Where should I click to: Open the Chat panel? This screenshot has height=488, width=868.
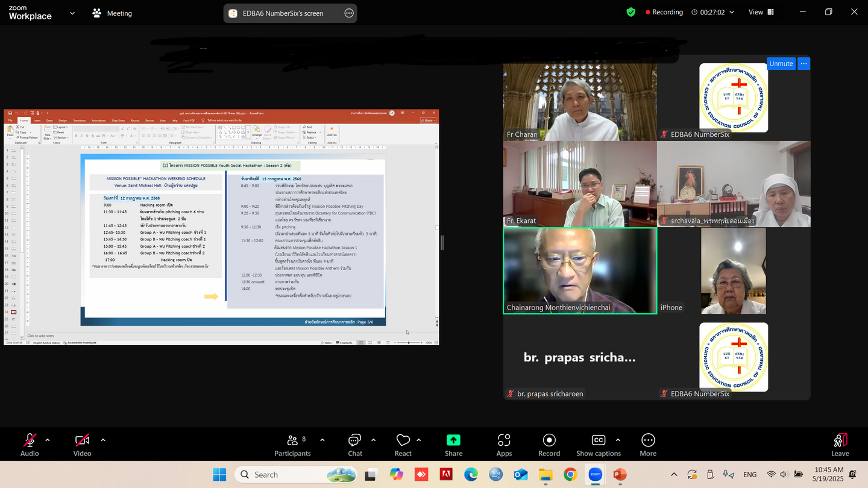354,445
